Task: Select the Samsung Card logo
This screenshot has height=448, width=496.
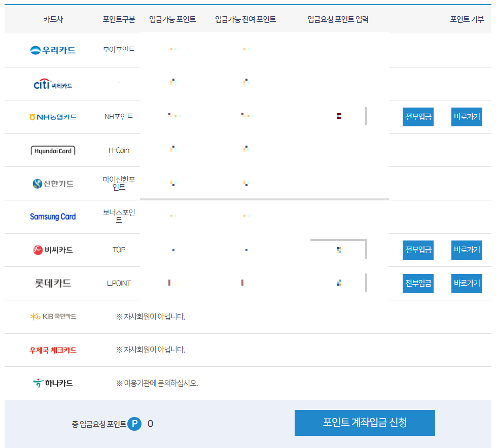Action: click(x=53, y=217)
